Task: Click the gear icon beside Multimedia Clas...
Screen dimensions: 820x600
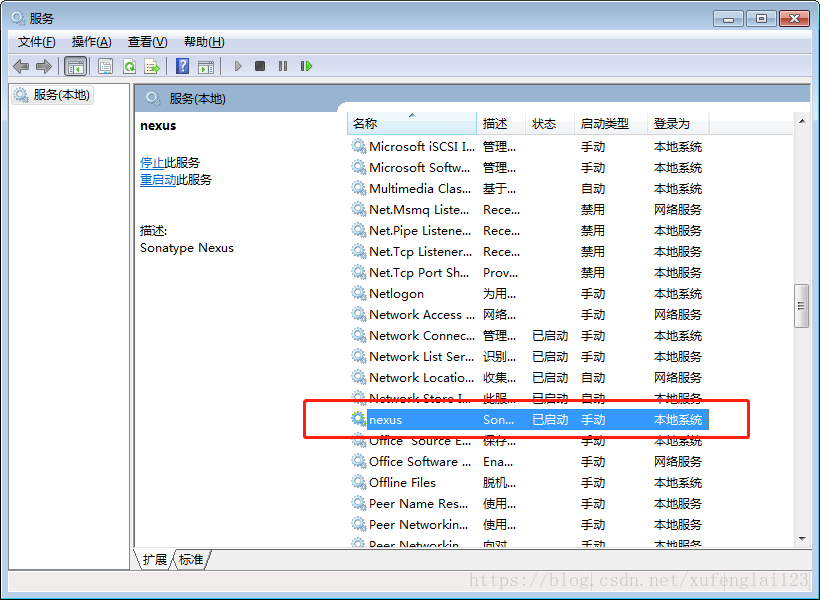Action: tap(358, 188)
